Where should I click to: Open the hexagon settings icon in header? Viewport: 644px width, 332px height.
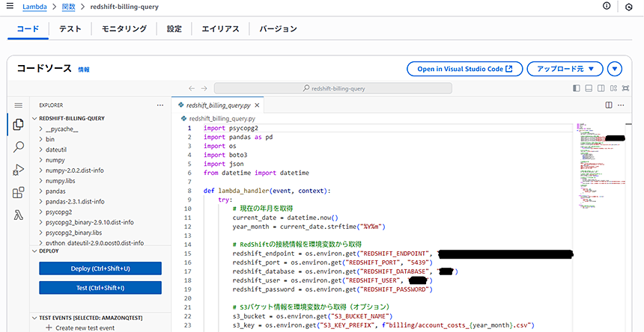629,7
